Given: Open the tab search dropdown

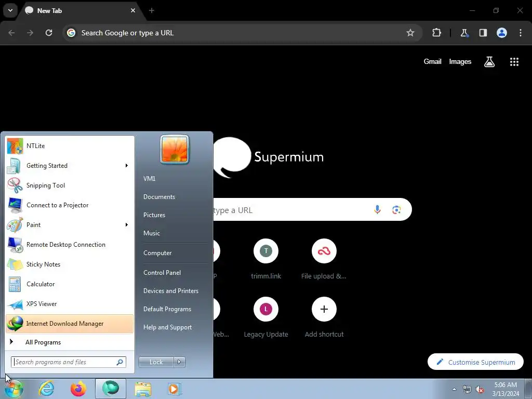Looking at the screenshot, I should (x=10, y=10).
